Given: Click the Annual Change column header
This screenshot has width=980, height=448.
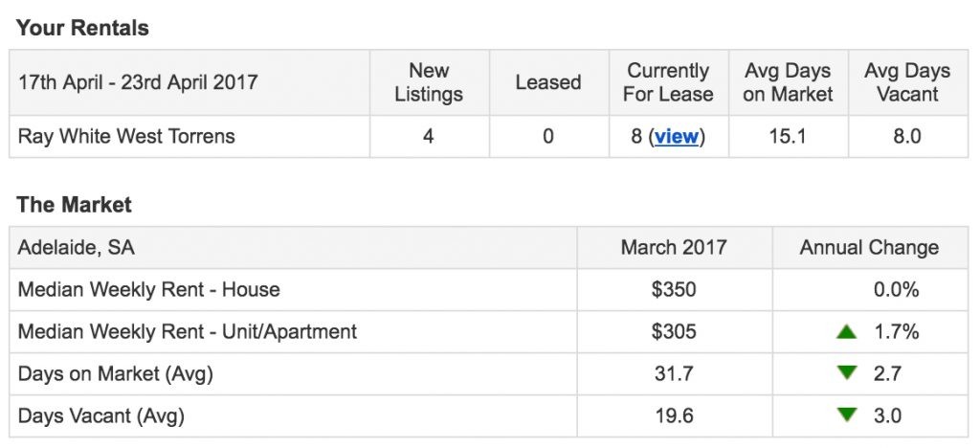Looking at the screenshot, I should [869, 247].
